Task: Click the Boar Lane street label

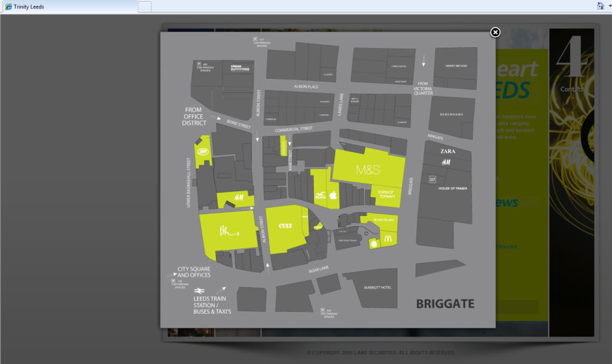Action: click(x=319, y=269)
